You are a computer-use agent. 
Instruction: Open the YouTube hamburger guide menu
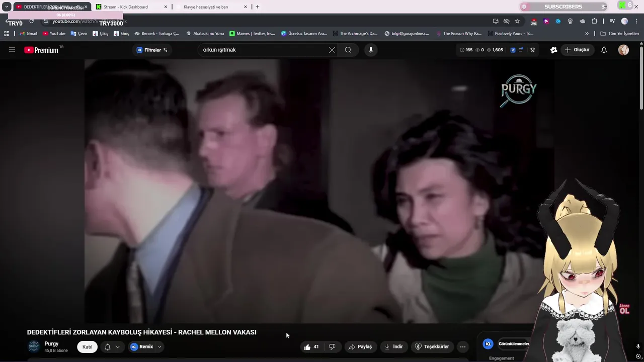pos(12,50)
